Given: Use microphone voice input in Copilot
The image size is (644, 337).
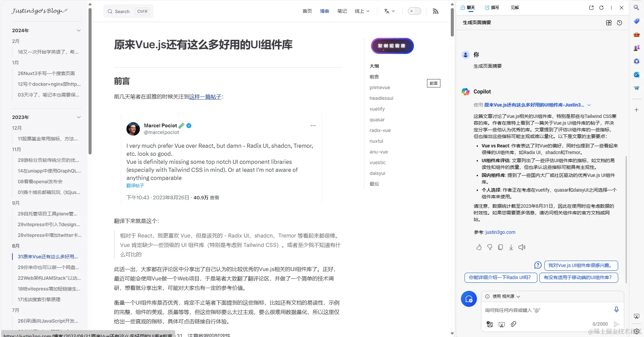Looking at the screenshot, I should click(616, 310).
